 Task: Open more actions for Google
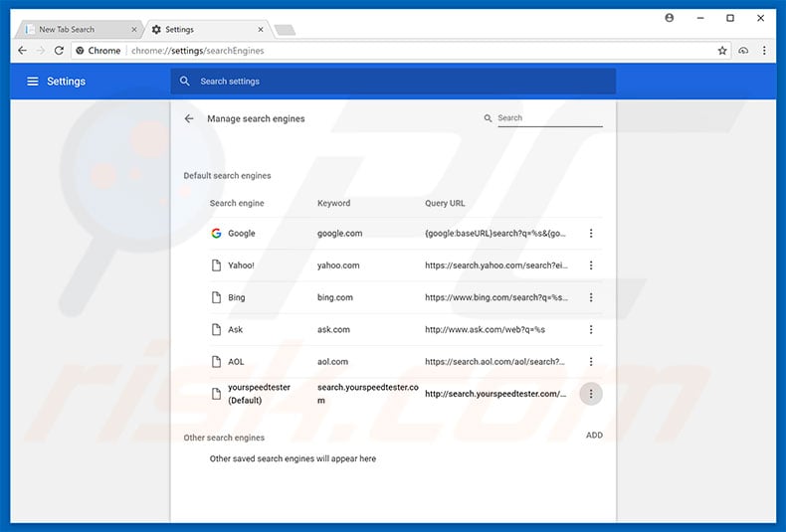click(x=591, y=233)
